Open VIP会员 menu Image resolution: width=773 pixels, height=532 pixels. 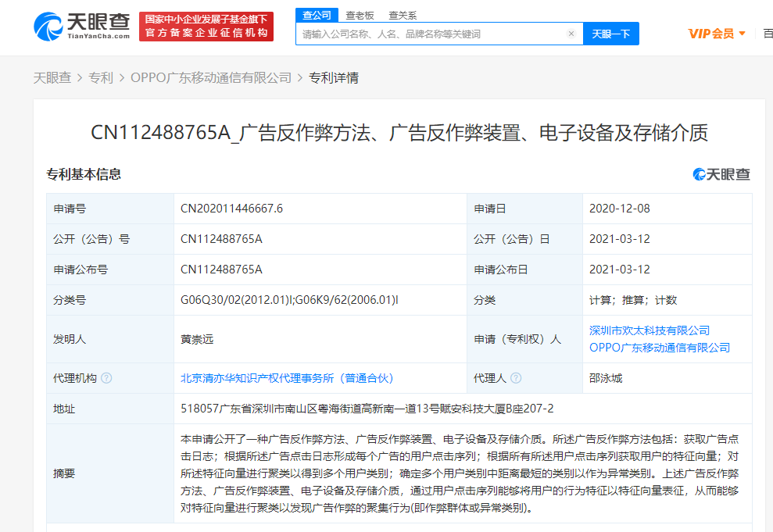point(716,34)
